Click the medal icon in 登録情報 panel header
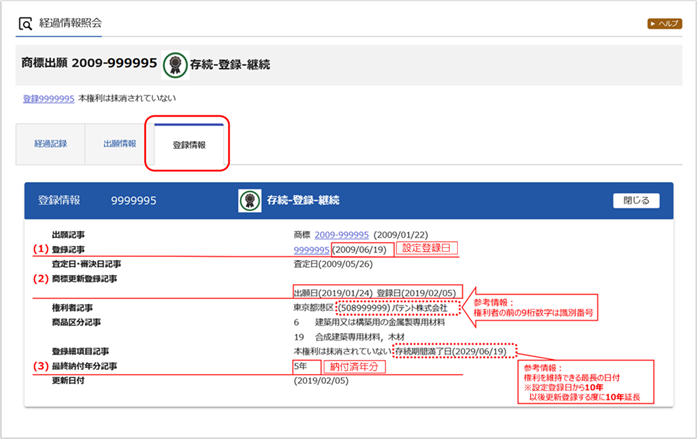 [x=250, y=200]
